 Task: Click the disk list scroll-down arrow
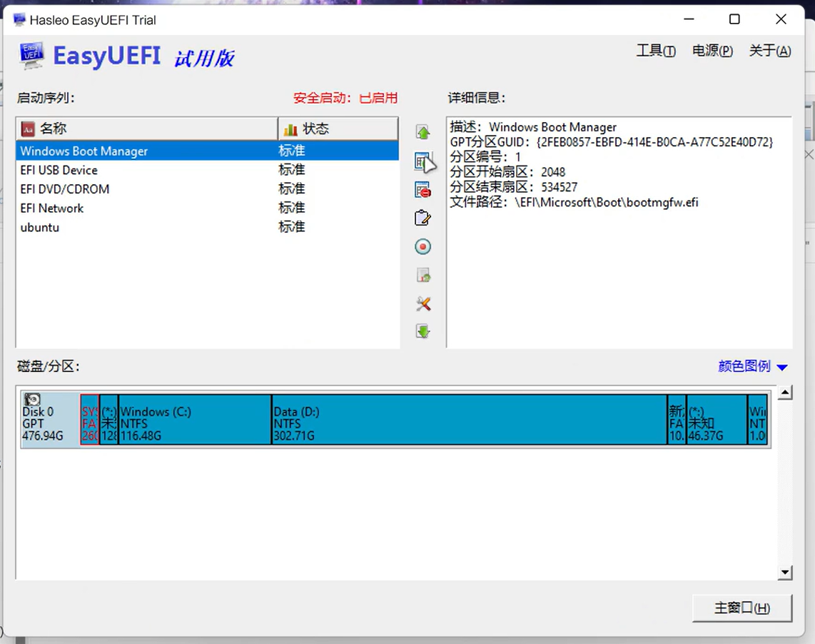(x=785, y=573)
